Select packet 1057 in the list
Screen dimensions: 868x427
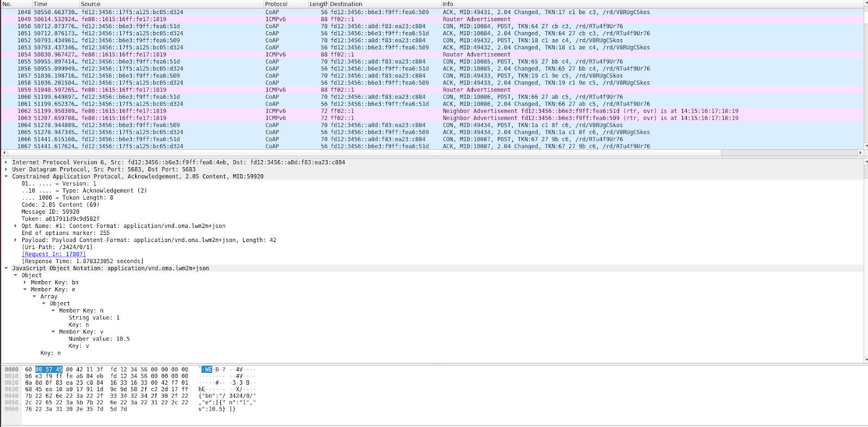coord(432,75)
